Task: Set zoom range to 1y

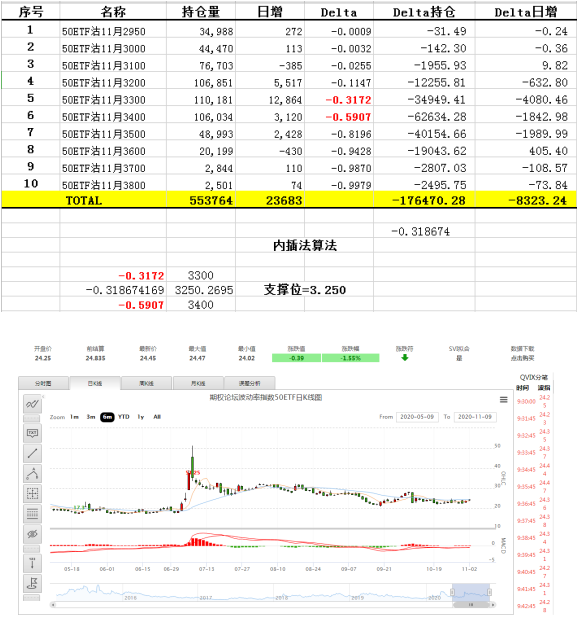Action: pos(141,417)
